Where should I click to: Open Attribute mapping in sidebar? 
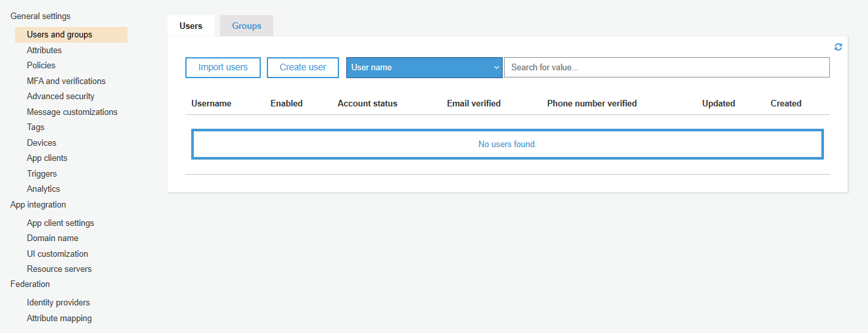click(59, 318)
